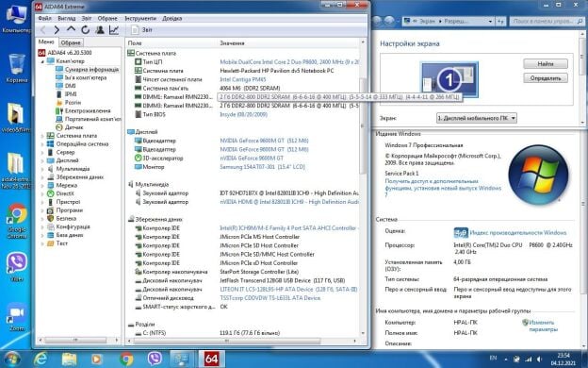Expand the Сервер tree node
This screenshot has width=588, height=368.
42,152
